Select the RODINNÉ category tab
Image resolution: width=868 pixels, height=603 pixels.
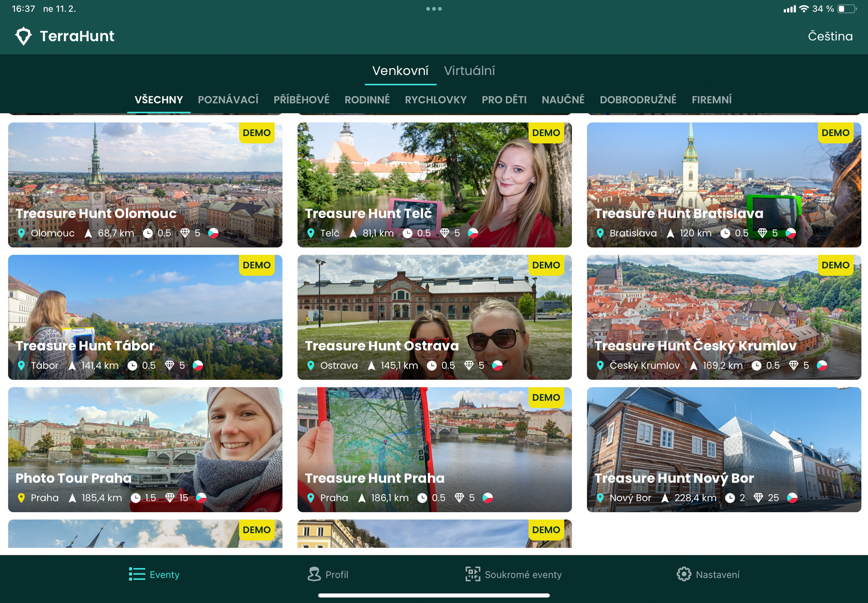[367, 99]
